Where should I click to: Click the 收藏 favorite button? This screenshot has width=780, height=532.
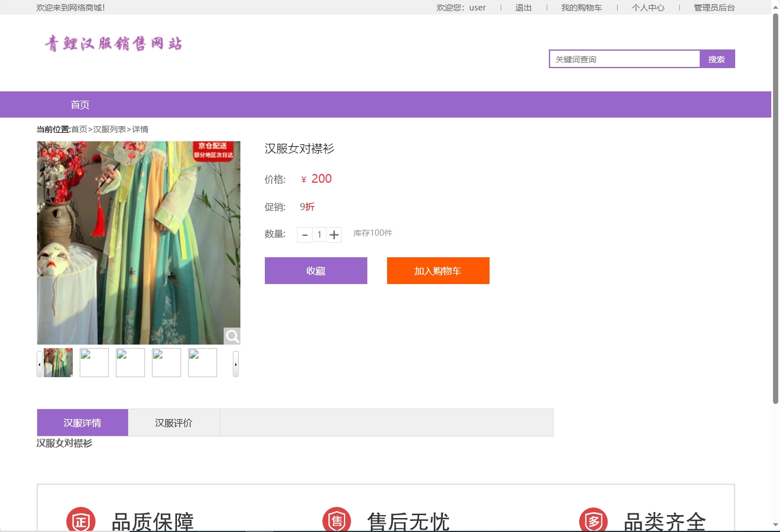click(315, 270)
